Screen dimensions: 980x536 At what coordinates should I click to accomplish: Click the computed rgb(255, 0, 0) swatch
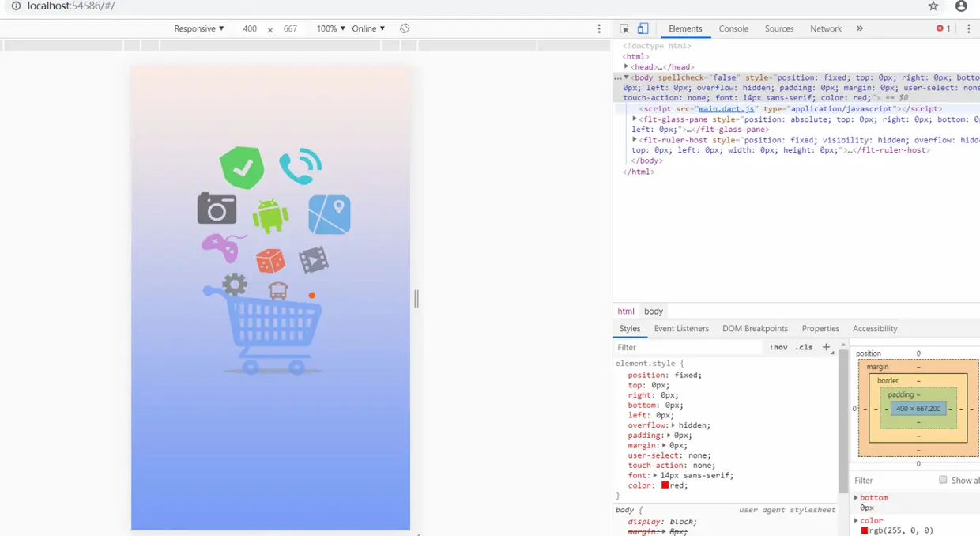(x=865, y=531)
